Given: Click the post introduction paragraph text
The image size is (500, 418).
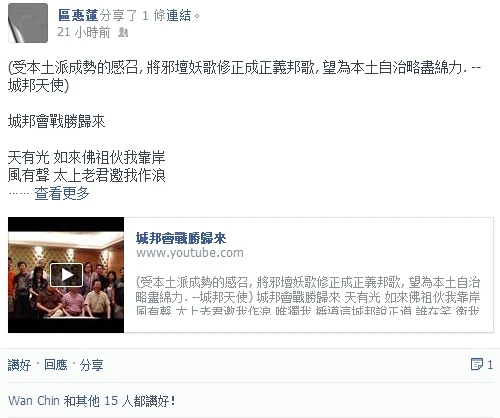Looking at the screenshot, I should pos(244,77).
